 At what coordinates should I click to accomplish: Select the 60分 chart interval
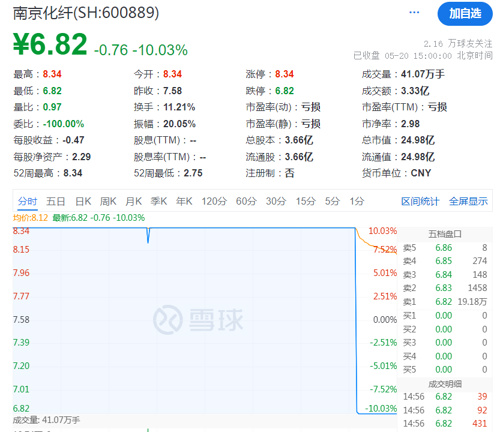point(246,201)
